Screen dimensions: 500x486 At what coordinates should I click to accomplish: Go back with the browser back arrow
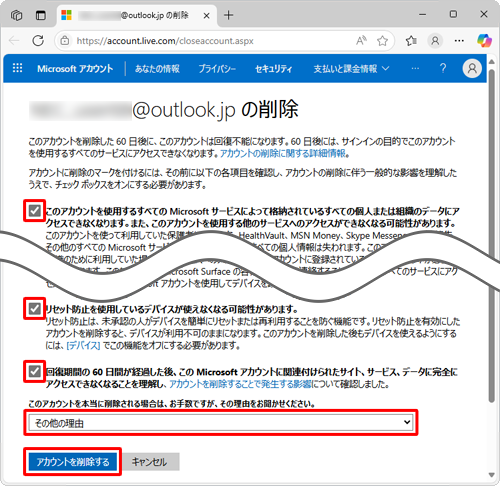click(x=14, y=41)
